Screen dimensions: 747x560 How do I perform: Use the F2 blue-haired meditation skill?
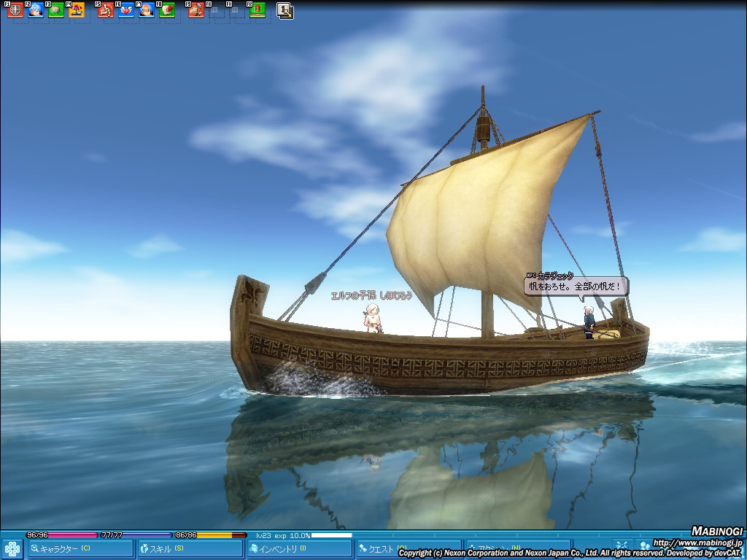(36, 10)
